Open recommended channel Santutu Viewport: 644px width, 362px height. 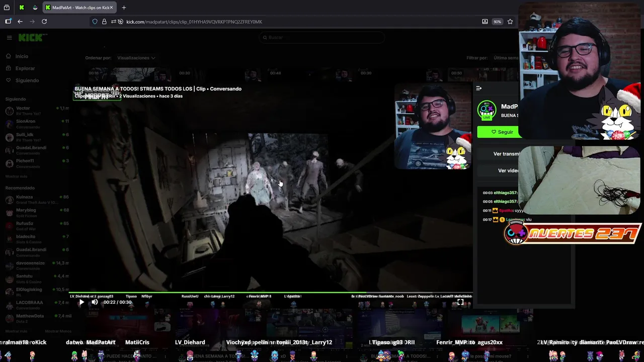click(36, 278)
